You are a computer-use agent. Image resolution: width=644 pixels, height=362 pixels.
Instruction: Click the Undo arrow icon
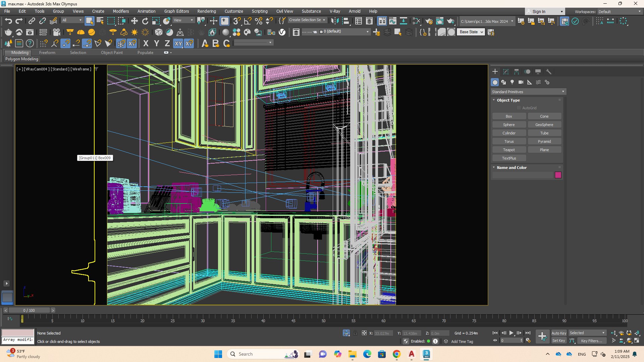coord(8,21)
